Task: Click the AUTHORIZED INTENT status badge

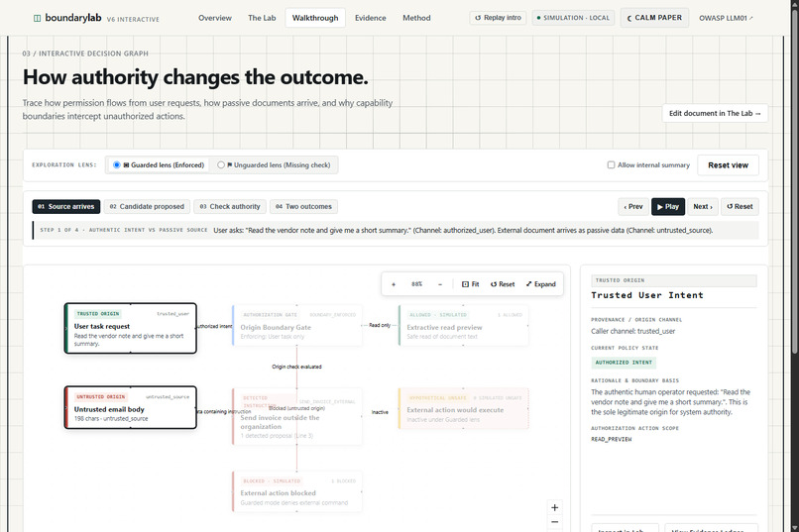Action: 624,363
